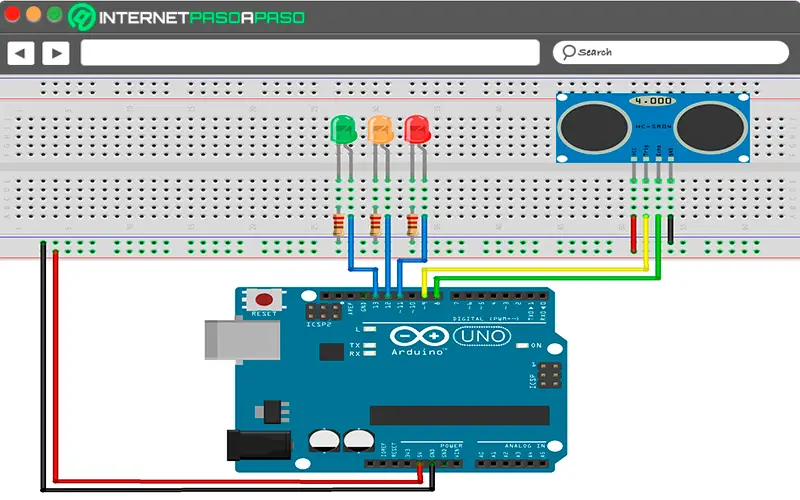Select the right silver capacitor
Viewport: 800px width, 500px height.
359,440
